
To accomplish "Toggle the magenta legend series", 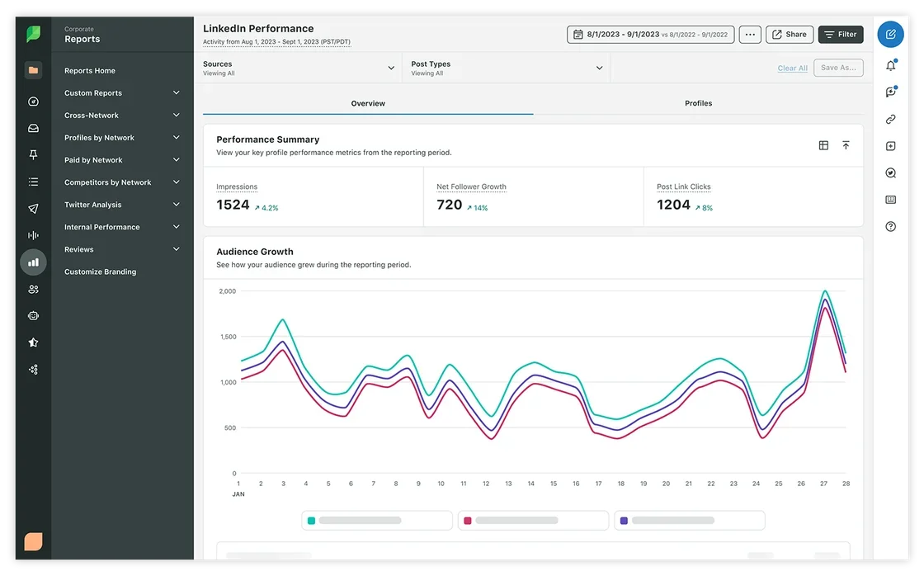I will pos(533,521).
